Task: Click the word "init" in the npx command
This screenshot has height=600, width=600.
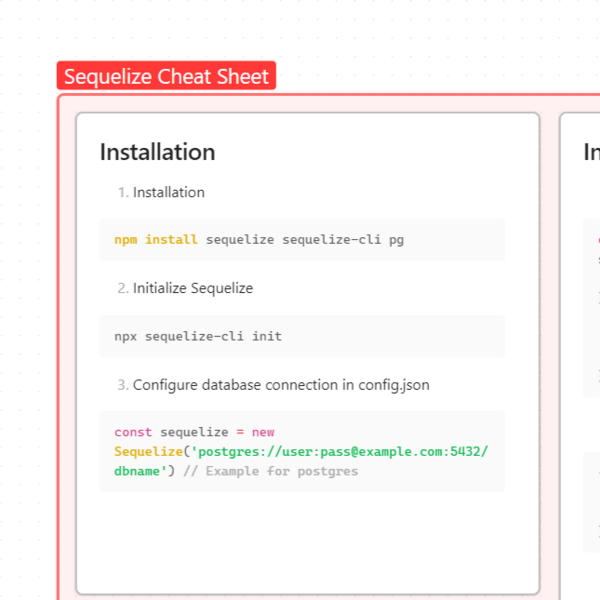Action: 267,336
